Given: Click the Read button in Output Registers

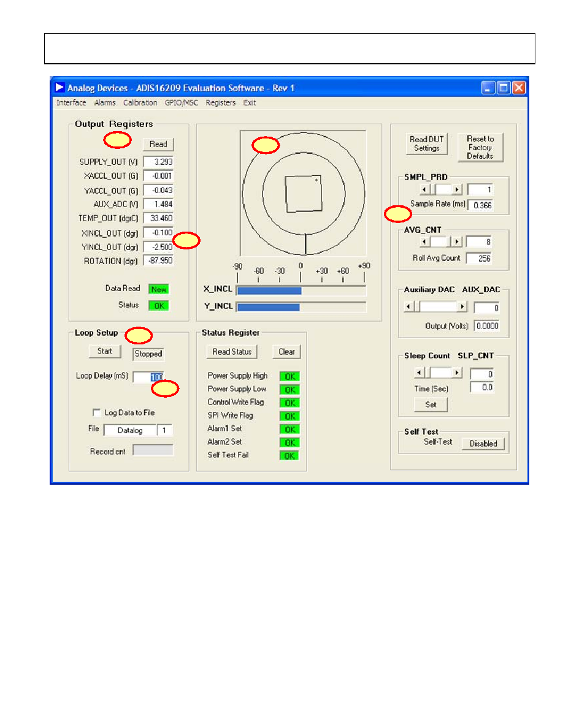Looking at the screenshot, I should [158, 145].
